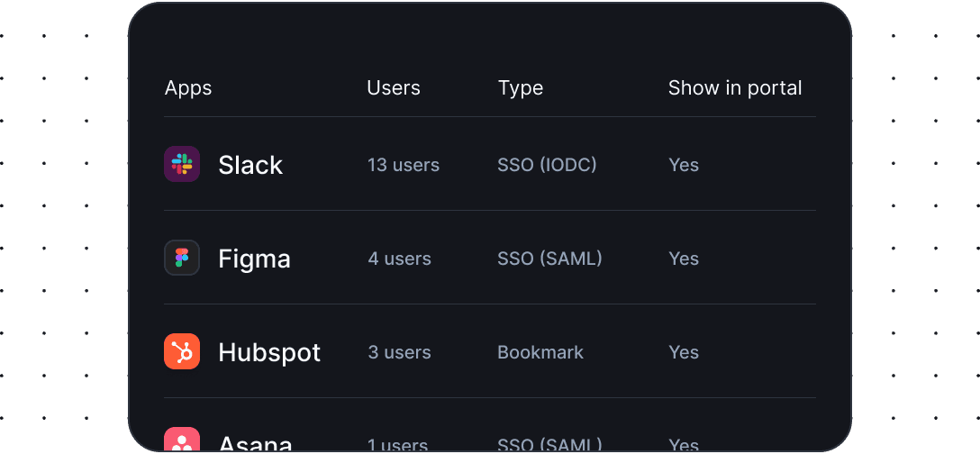Click the Hubspot app icon
Screen dimensions: 980x454
(x=182, y=351)
